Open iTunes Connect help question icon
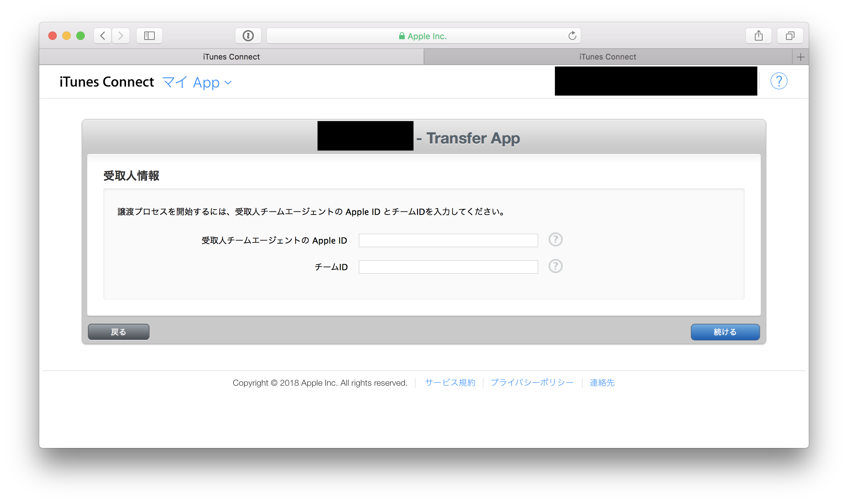The width and height of the screenshot is (848, 504). tap(779, 81)
